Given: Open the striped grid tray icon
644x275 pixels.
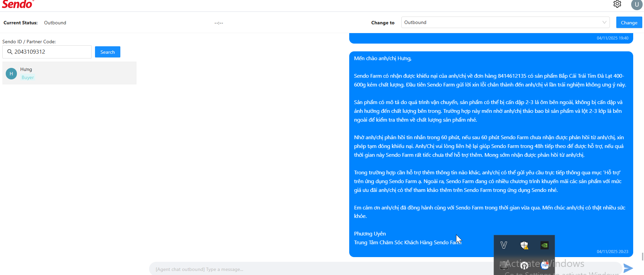Looking at the screenshot, I should coord(504,266).
